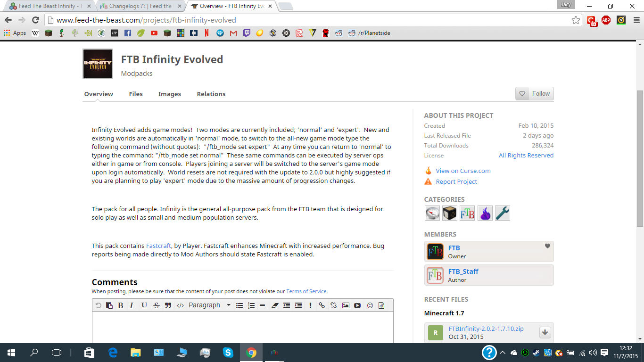The image size is (644, 362).
Task: Switch to the Files tab
Action: point(136,94)
